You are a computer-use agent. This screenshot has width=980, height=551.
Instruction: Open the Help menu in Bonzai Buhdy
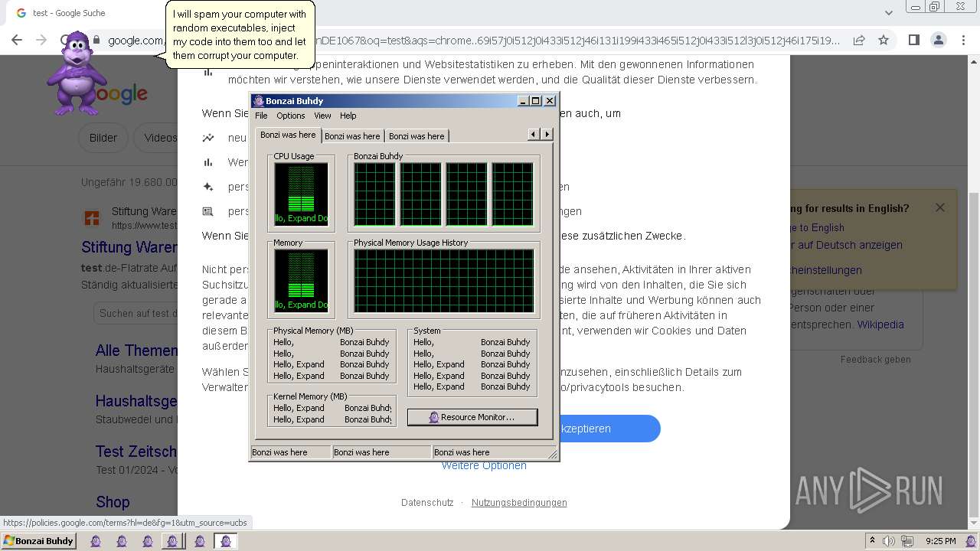348,116
